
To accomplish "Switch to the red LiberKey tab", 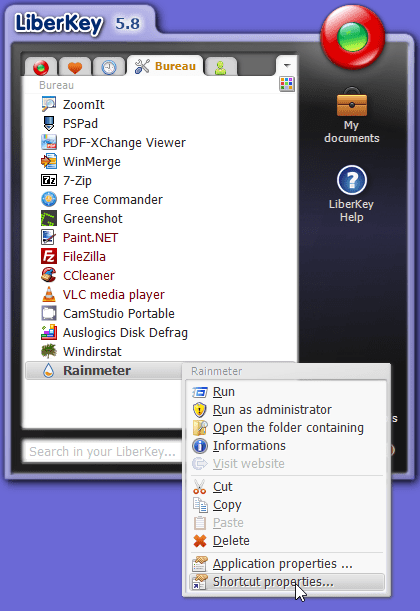I will 41,67.
